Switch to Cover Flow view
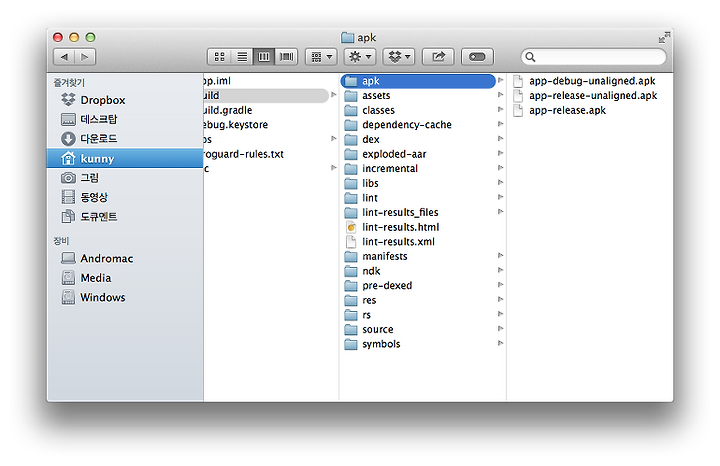This screenshot has height=466, width=720. (287, 57)
